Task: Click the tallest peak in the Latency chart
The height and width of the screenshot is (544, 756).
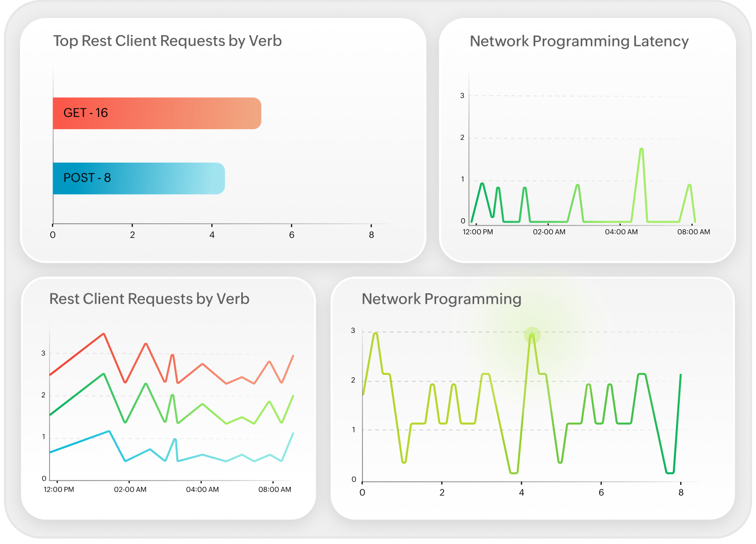Action: click(x=641, y=149)
